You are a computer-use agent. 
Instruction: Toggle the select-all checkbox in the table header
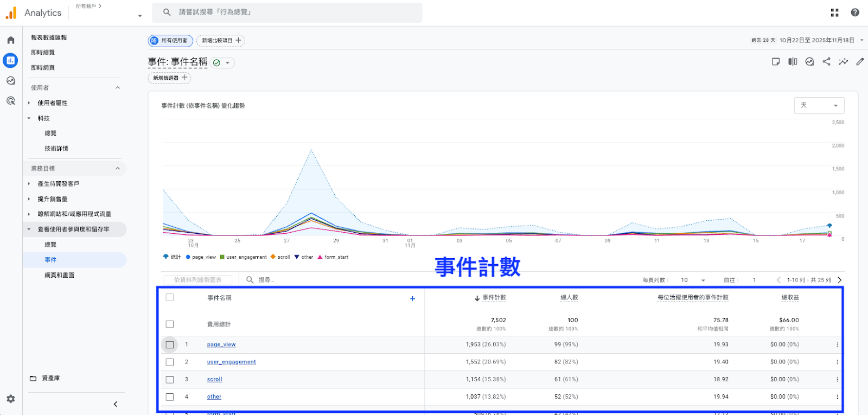(170, 297)
